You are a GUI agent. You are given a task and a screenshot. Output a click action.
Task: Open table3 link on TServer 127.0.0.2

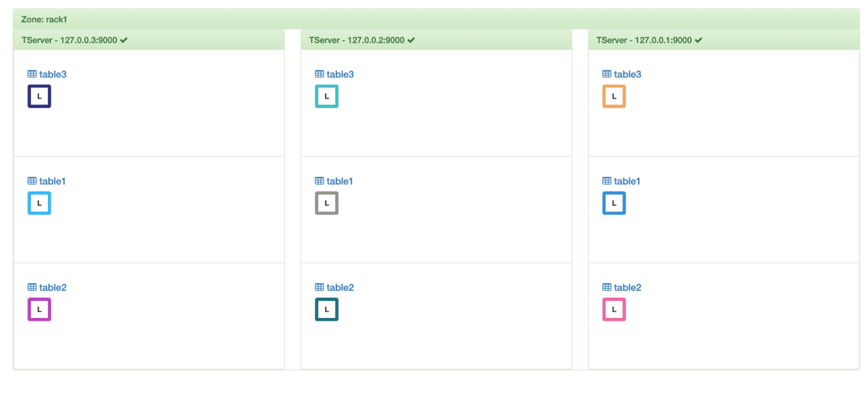[x=340, y=74]
